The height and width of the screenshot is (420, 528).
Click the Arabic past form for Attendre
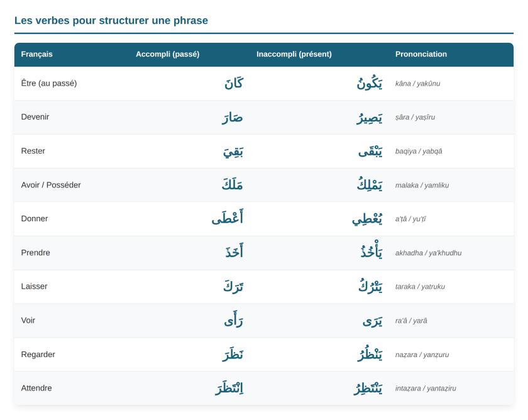(229, 388)
